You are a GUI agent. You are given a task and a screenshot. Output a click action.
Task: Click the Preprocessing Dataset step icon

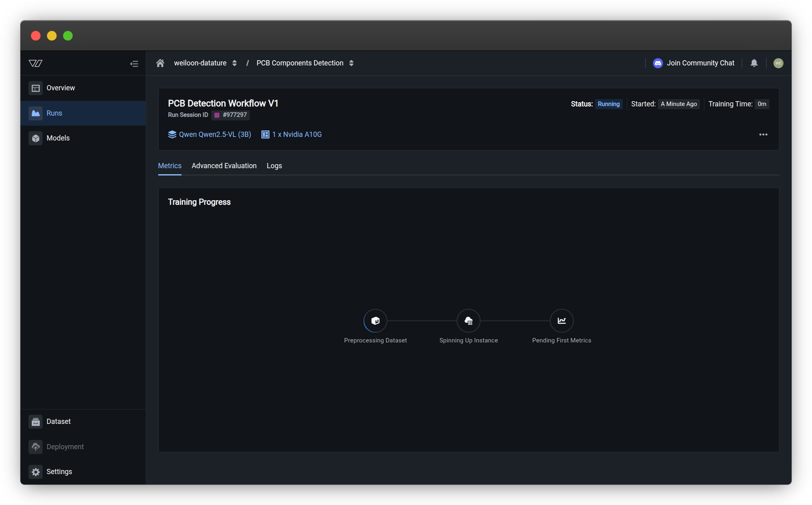pos(375,321)
